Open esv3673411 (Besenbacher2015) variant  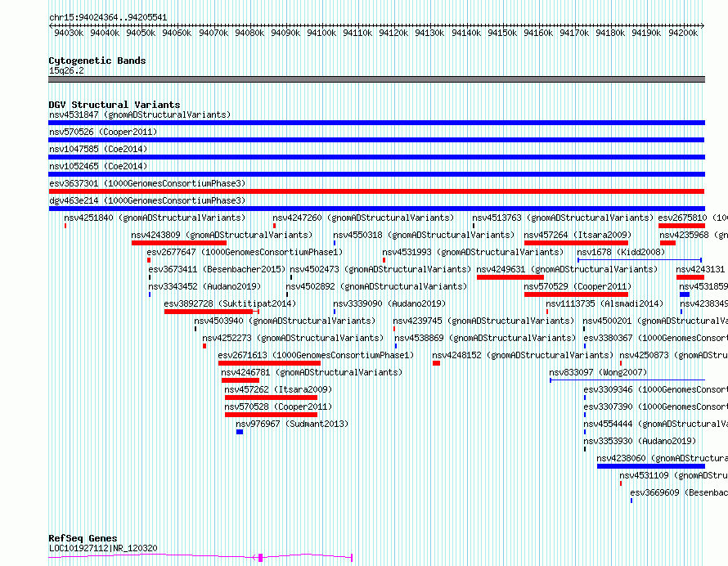click(x=217, y=269)
